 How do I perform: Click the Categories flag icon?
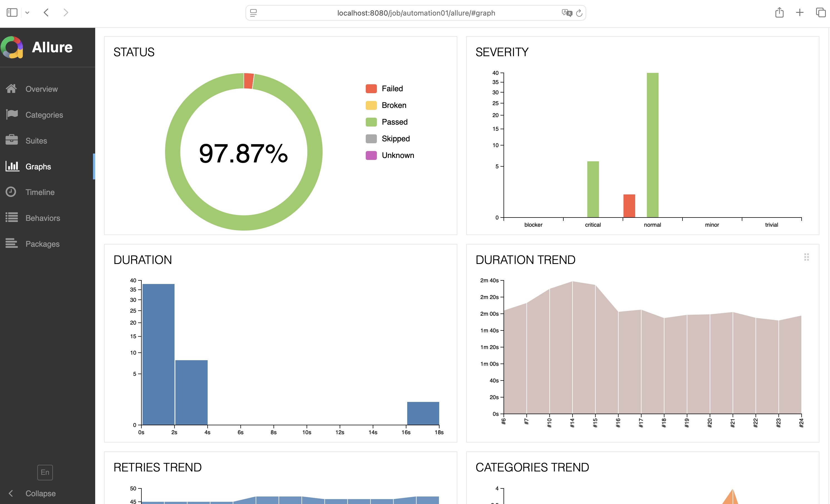[12, 115]
